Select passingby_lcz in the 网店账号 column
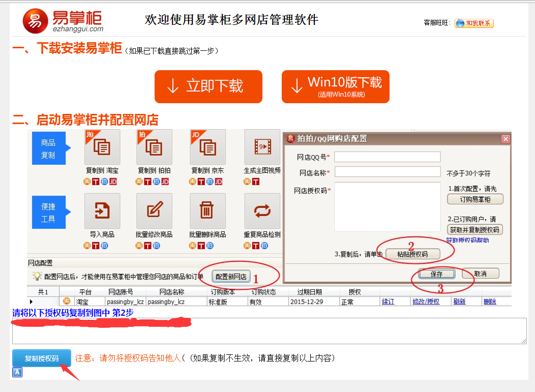 click(x=125, y=302)
